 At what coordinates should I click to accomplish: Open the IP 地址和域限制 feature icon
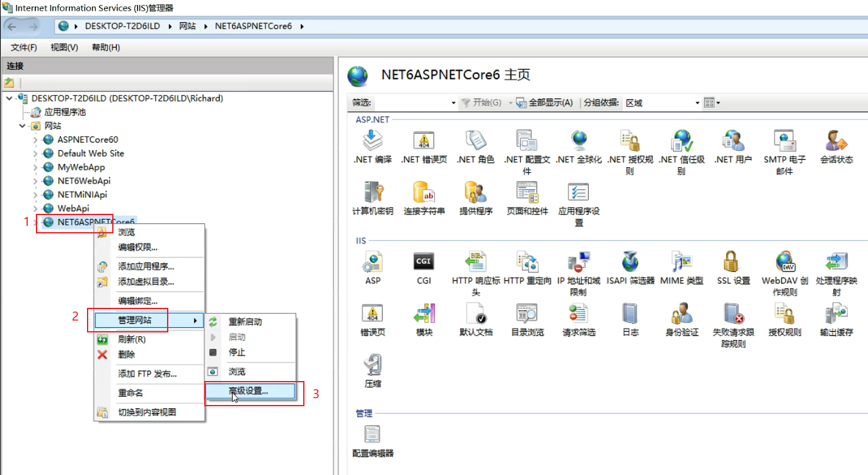click(x=578, y=261)
